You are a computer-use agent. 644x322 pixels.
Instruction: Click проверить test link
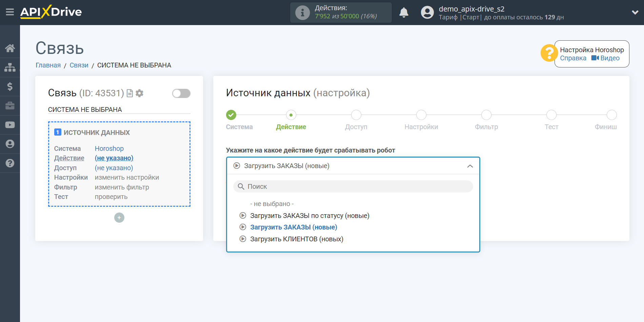click(111, 197)
